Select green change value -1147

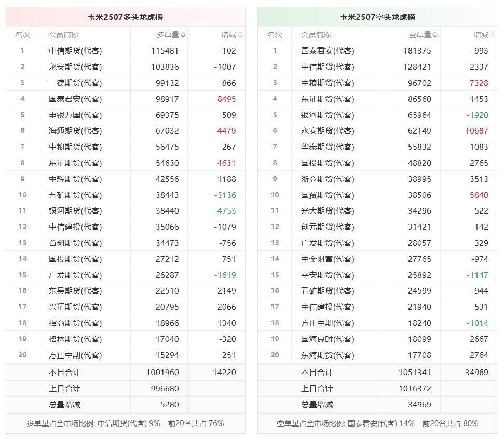point(478,275)
